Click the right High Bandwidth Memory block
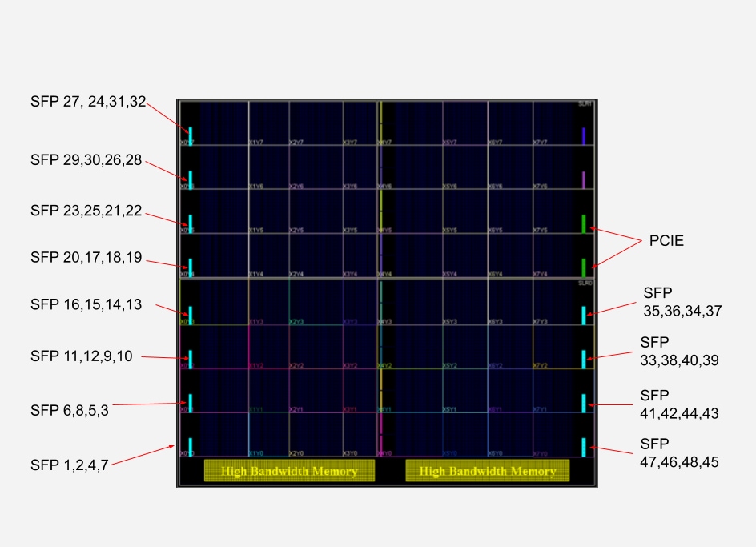Screen dimensions: 756x547 tap(488, 470)
